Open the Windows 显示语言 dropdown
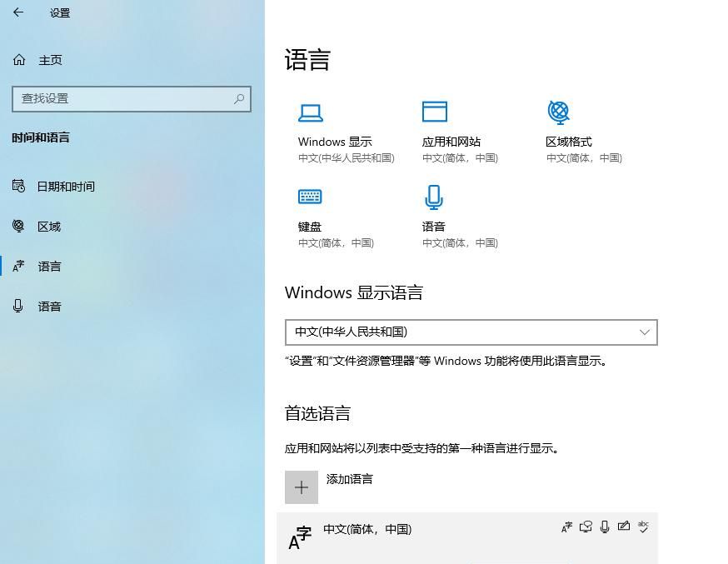This screenshot has width=728, height=564. pos(471,332)
